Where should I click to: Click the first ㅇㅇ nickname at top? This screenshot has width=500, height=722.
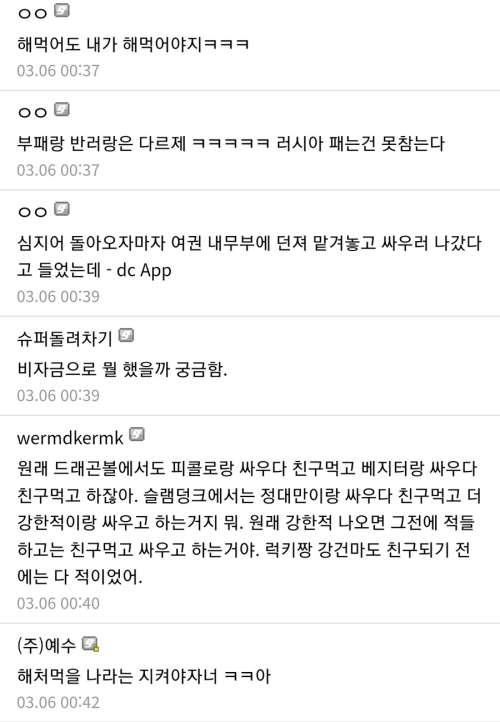pos(32,13)
